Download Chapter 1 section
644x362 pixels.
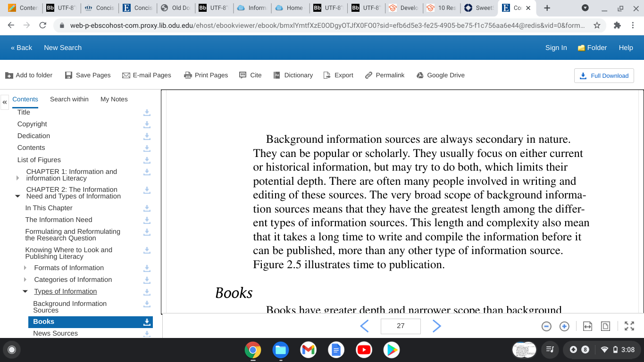coord(147,172)
